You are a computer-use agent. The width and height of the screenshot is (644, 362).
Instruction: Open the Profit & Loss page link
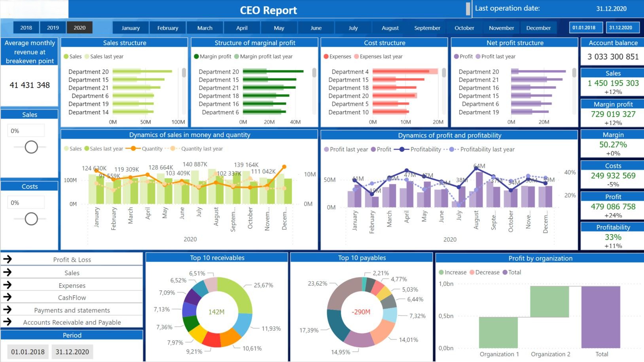(72, 260)
